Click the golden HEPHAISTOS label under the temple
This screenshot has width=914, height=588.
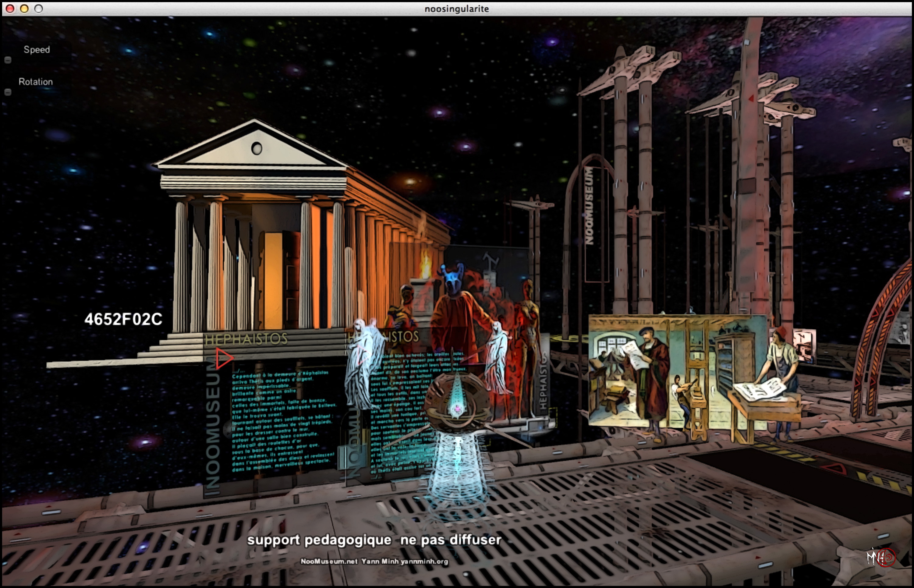coord(246,339)
